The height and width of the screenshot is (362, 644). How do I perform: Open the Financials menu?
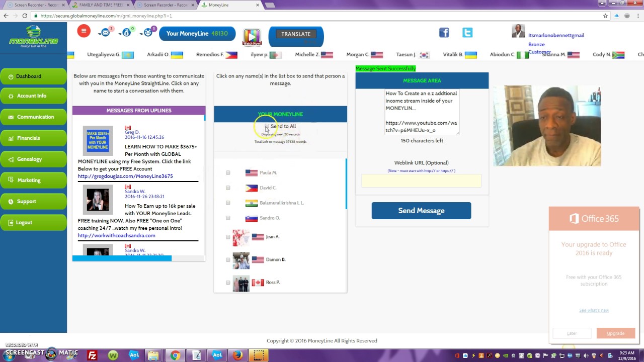click(33, 138)
